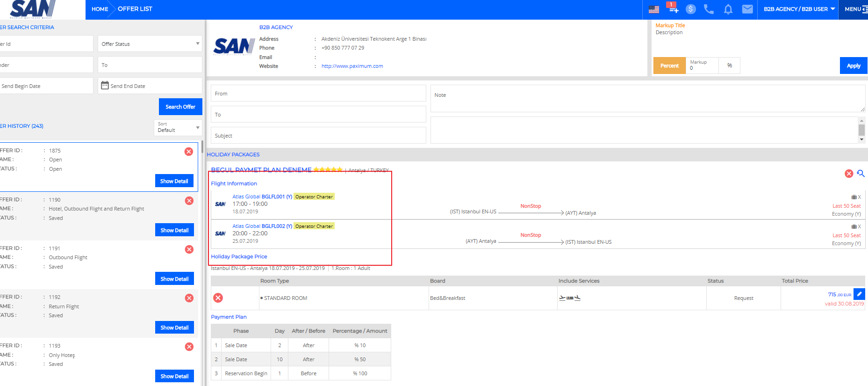868x386 pixels.
Task: Go to HOME in the breadcrumb
Action: pos(100,9)
